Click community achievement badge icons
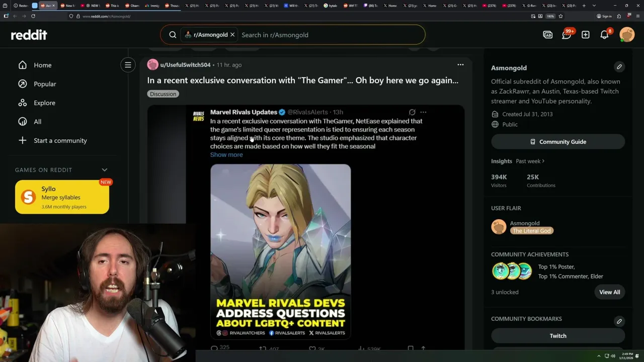The height and width of the screenshot is (362, 644). tap(512, 271)
